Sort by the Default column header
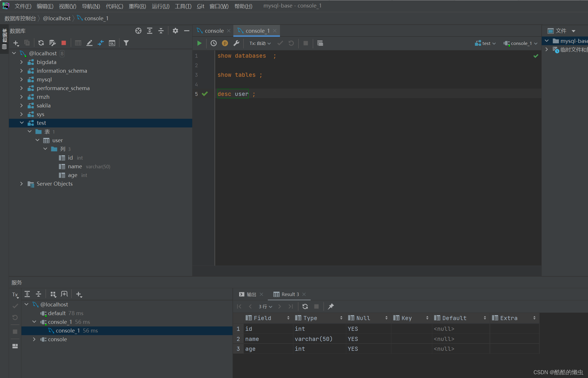Image resolution: width=588 pixels, height=378 pixels. point(460,318)
